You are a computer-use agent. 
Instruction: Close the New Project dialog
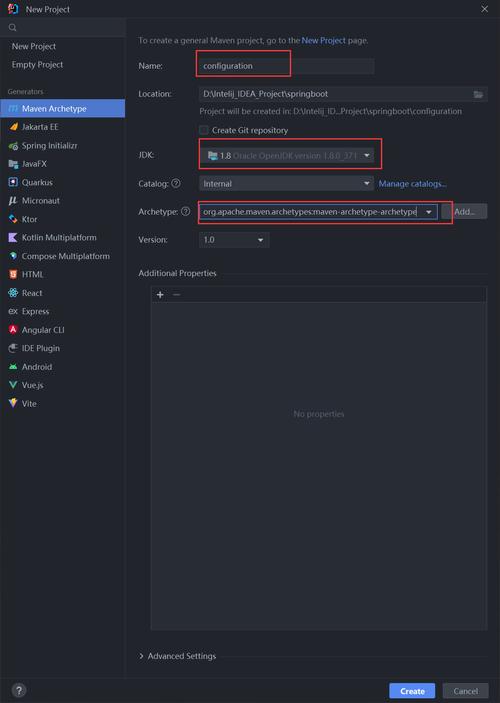tap(485, 9)
